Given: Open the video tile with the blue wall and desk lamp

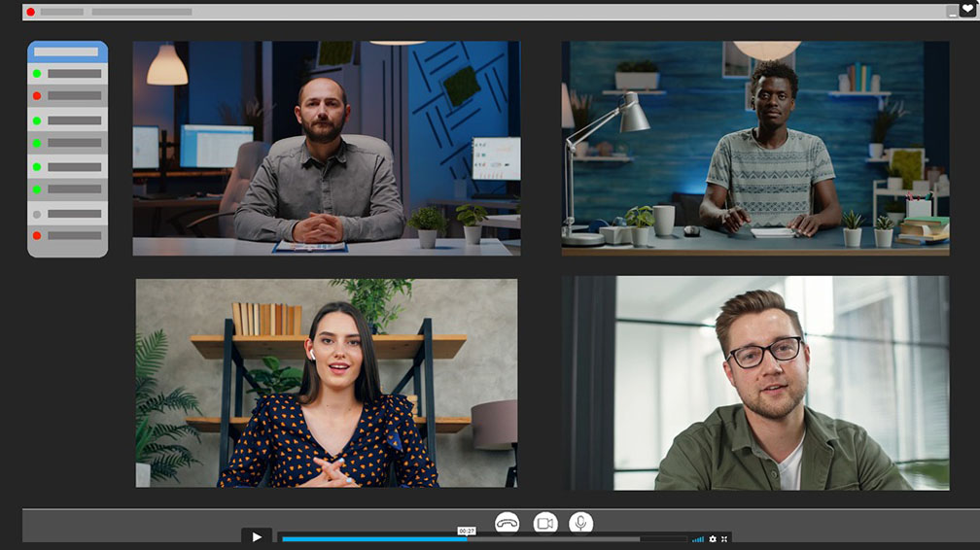Looking at the screenshot, I should 755,148.
